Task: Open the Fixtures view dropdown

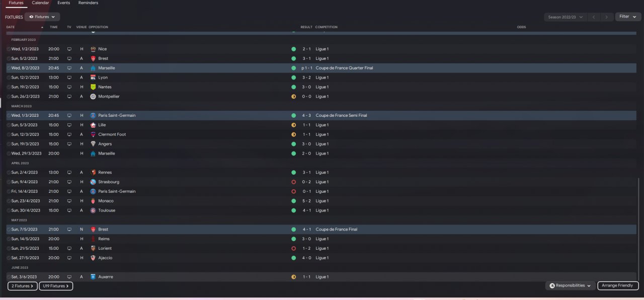Action: click(42, 17)
